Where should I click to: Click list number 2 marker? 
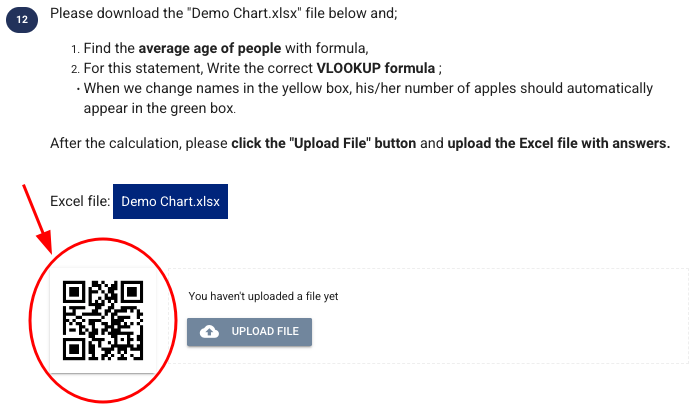(75, 69)
